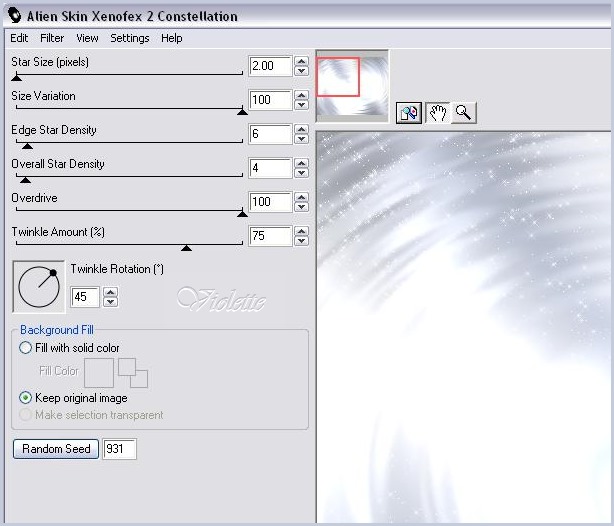Increase Star Size with up arrow
The height and width of the screenshot is (526, 614).
(302, 61)
